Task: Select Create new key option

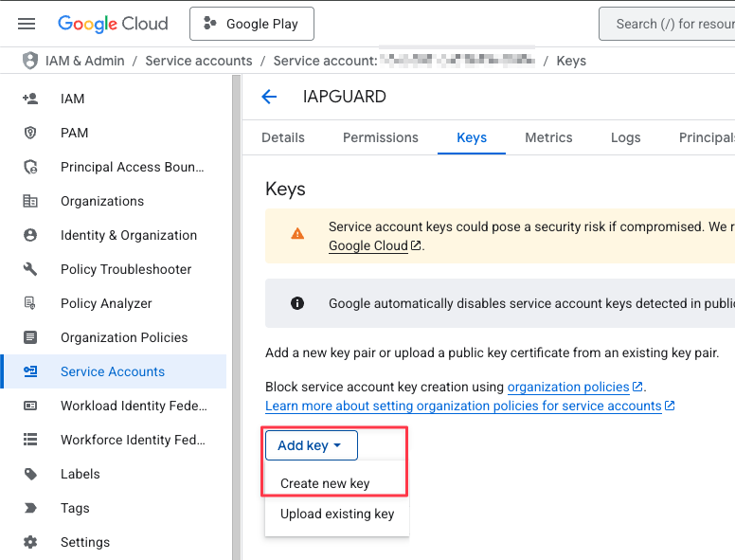Action: click(x=325, y=483)
